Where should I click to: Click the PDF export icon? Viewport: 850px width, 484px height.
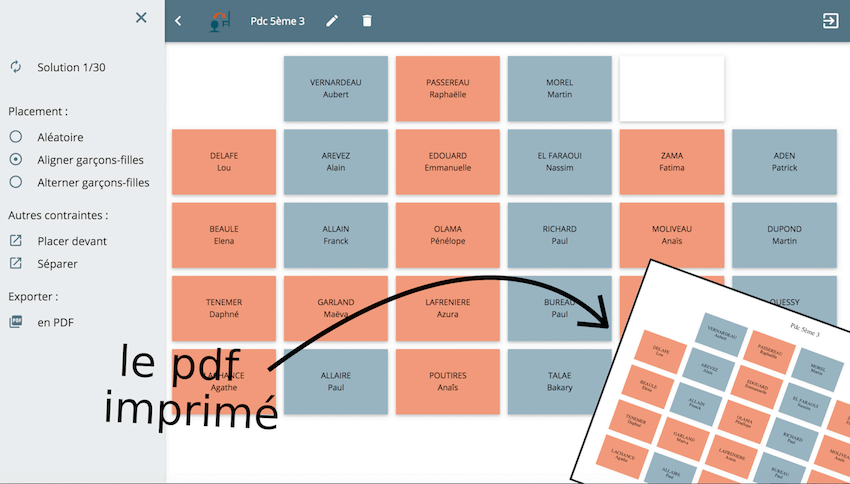[x=16, y=322]
